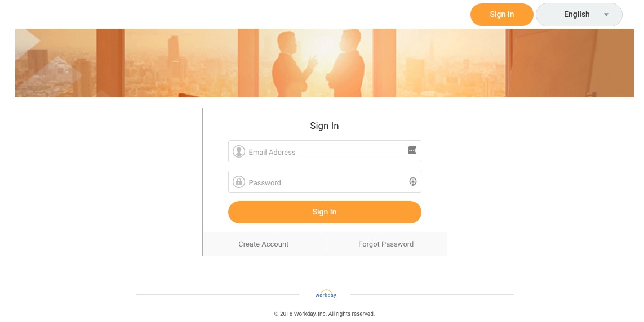Click the password manager icon in Password field

(413, 182)
